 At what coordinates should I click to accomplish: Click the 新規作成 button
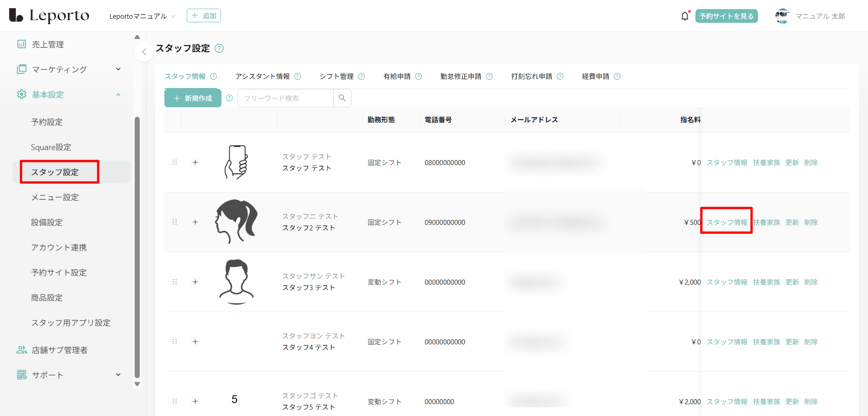[193, 98]
